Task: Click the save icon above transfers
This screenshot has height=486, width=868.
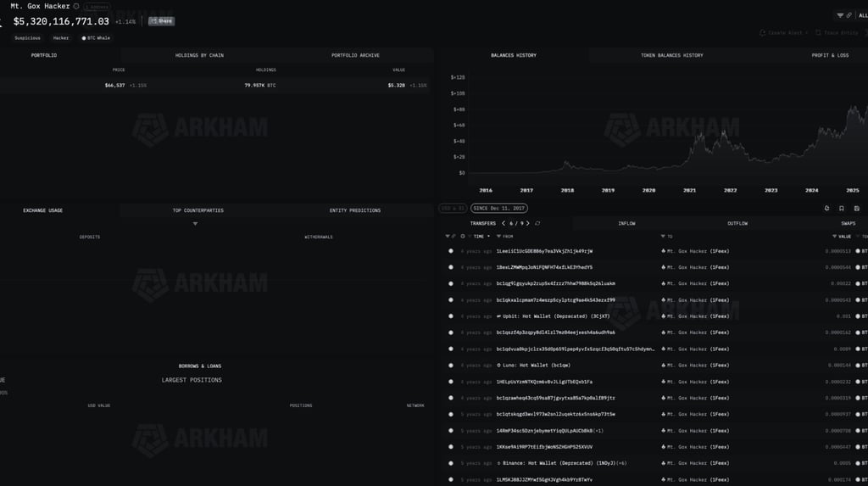Action: [856, 209]
